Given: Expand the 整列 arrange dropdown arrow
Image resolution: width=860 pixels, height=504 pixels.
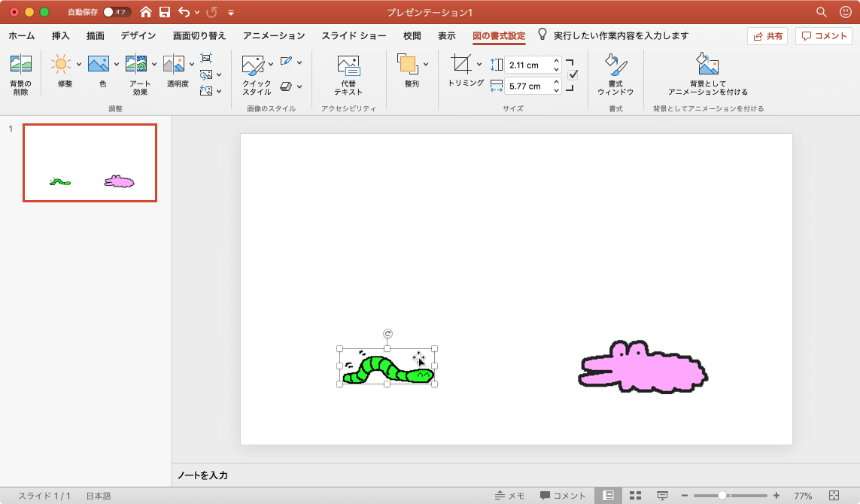Looking at the screenshot, I should (426, 64).
